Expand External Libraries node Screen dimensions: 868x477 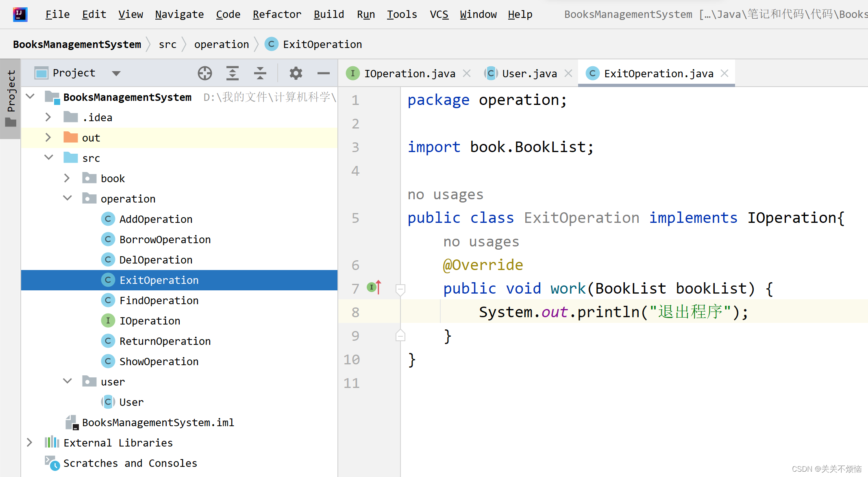29,442
